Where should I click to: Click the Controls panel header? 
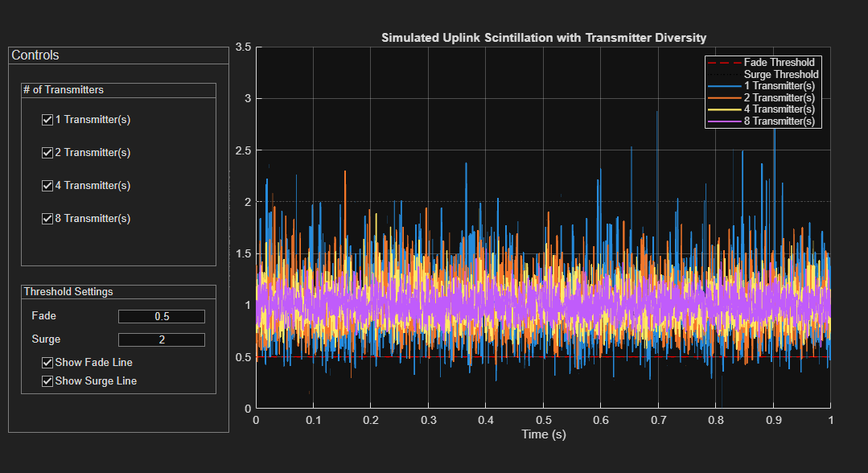(34, 55)
